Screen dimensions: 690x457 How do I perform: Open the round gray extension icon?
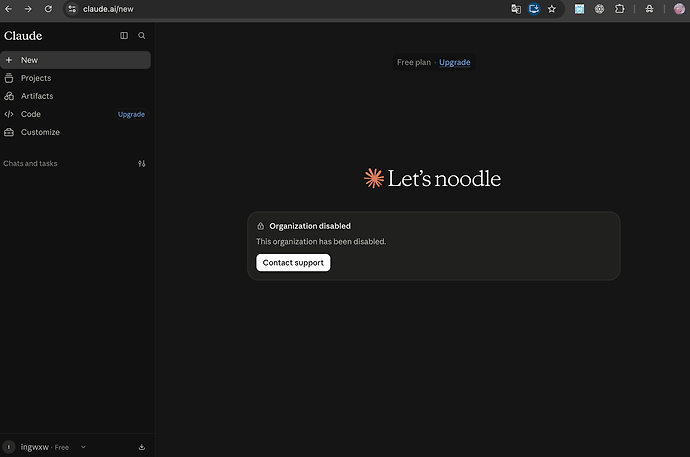pyautogui.click(x=599, y=9)
